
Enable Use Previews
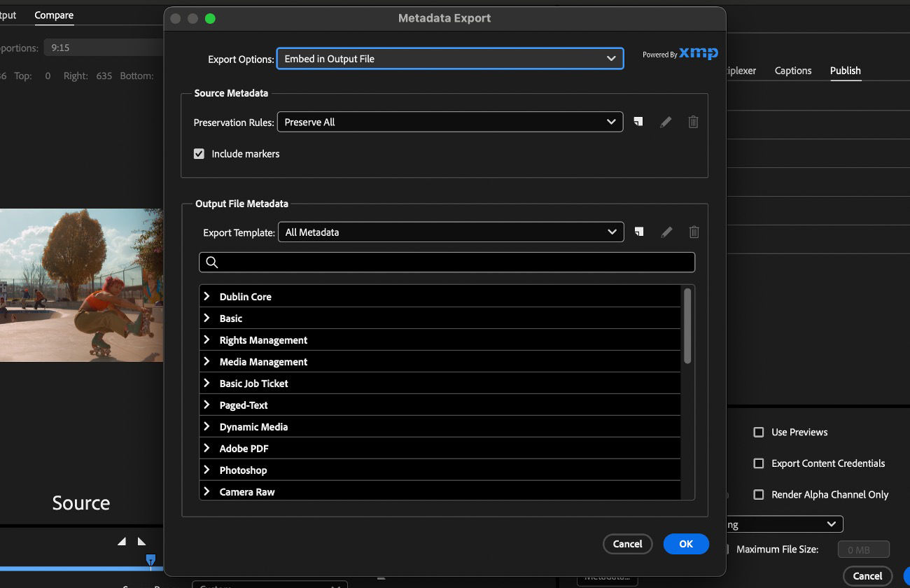coord(758,432)
